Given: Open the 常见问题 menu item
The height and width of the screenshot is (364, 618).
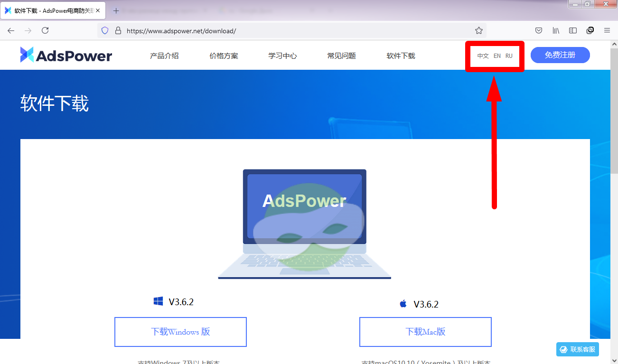Looking at the screenshot, I should pyautogui.click(x=341, y=56).
